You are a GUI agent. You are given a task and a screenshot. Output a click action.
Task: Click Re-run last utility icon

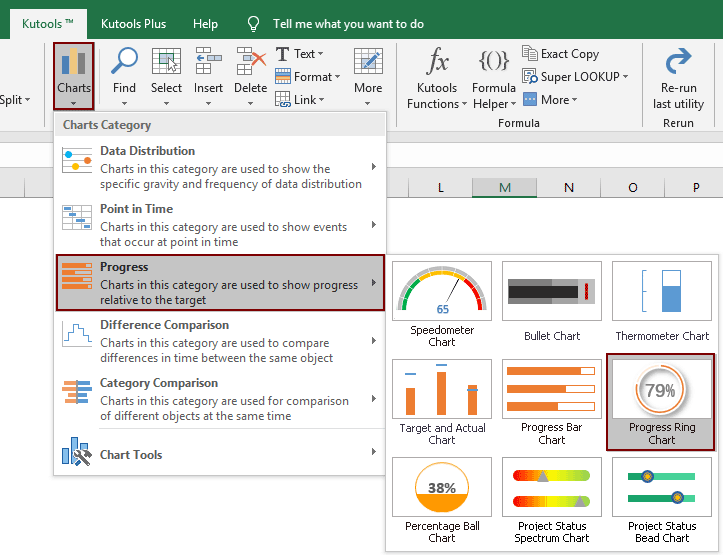(x=679, y=78)
